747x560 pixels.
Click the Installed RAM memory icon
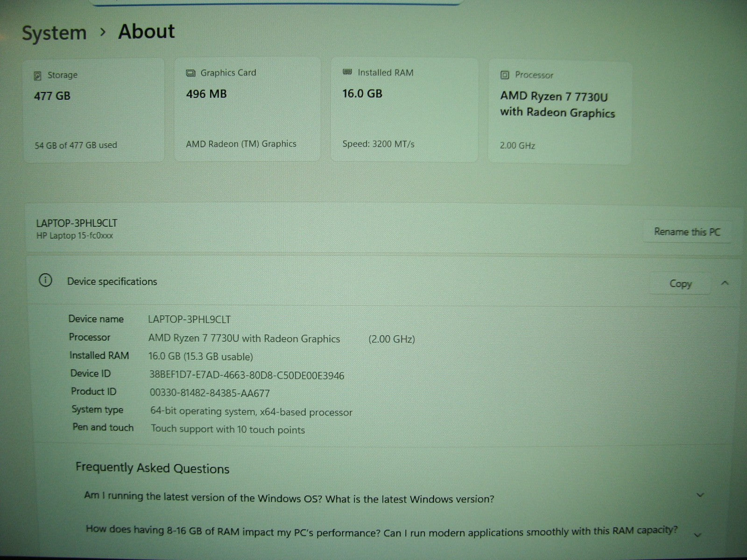347,72
